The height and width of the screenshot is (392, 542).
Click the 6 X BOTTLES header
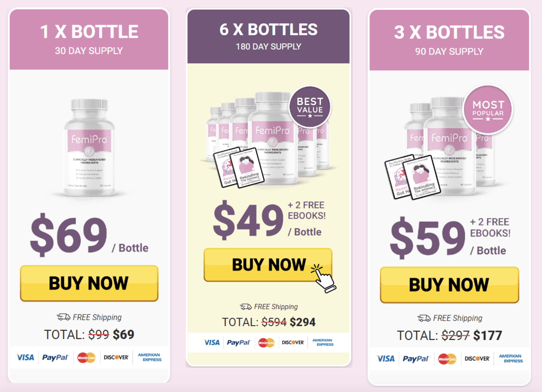(269, 36)
